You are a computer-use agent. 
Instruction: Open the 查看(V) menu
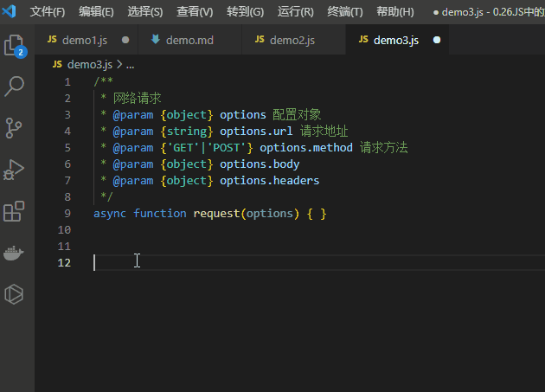195,12
